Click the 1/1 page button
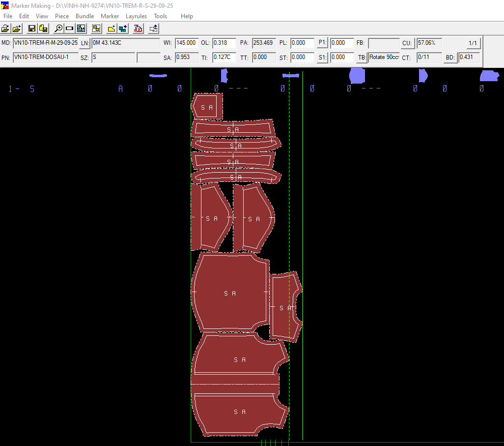The width and height of the screenshot is (504, 446). [x=473, y=43]
